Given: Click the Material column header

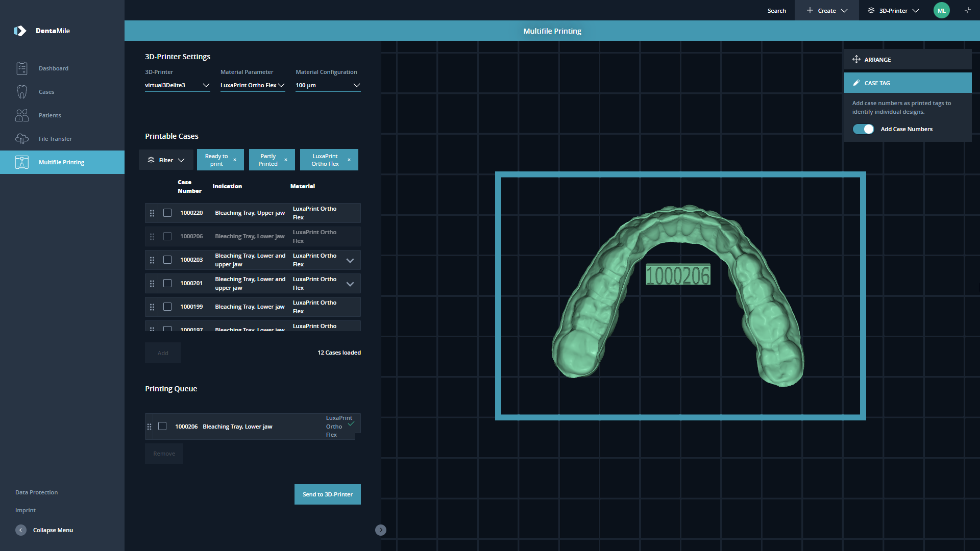Looking at the screenshot, I should 303,186.
